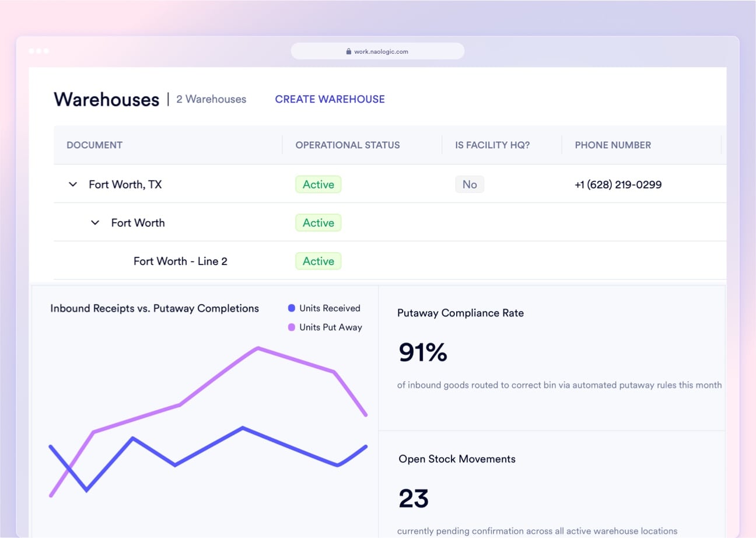Screen dimensions: 756x538
Task: Click the Active status badge for Fort Worth, TX
Action: (x=318, y=184)
